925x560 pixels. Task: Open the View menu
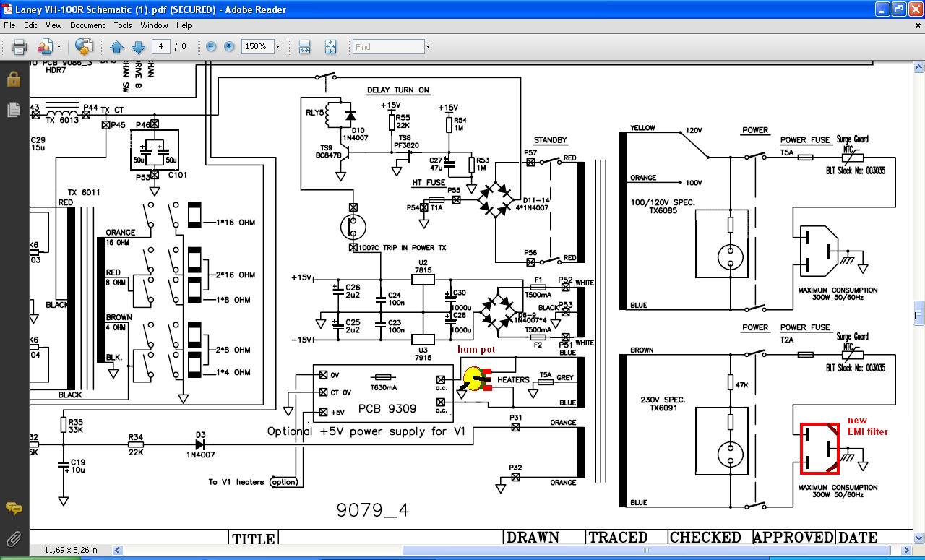[53, 25]
